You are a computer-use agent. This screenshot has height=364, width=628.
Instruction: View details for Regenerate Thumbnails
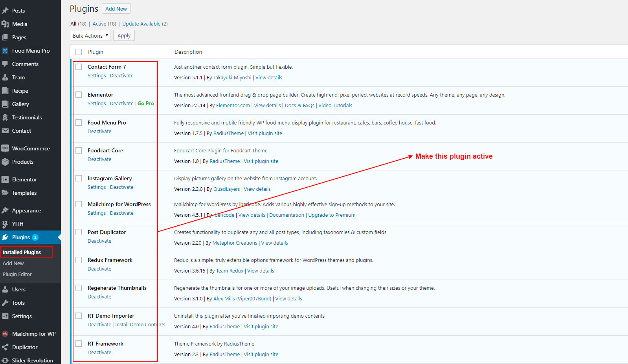(x=289, y=299)
